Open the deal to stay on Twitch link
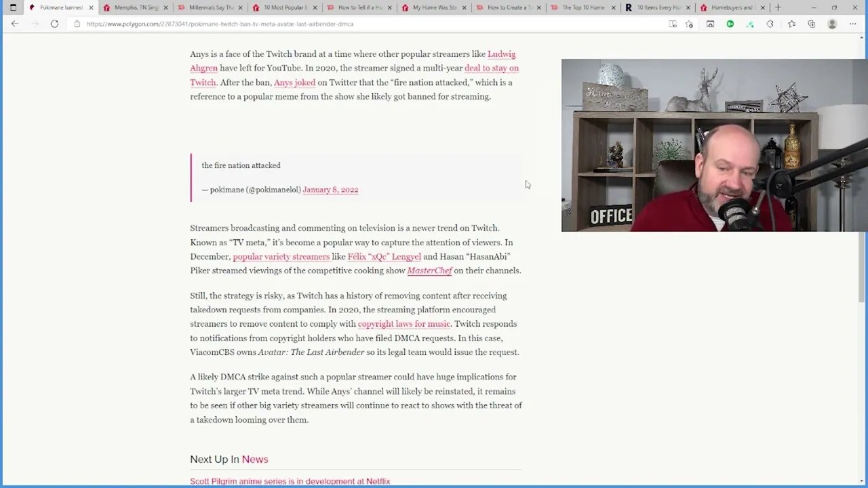Screen dimensions: 868x488 [x=491, y=68]
